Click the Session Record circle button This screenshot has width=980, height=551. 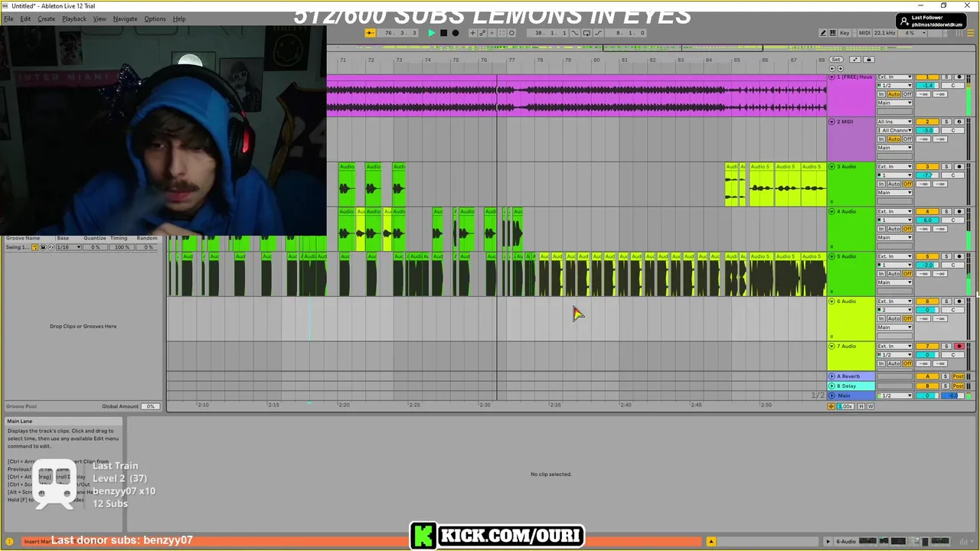511,33
